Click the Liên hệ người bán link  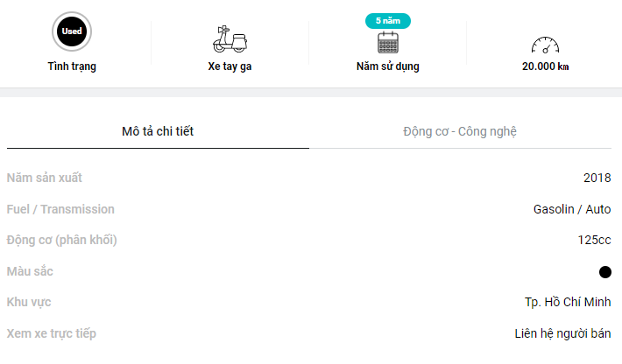click(562, 333)
